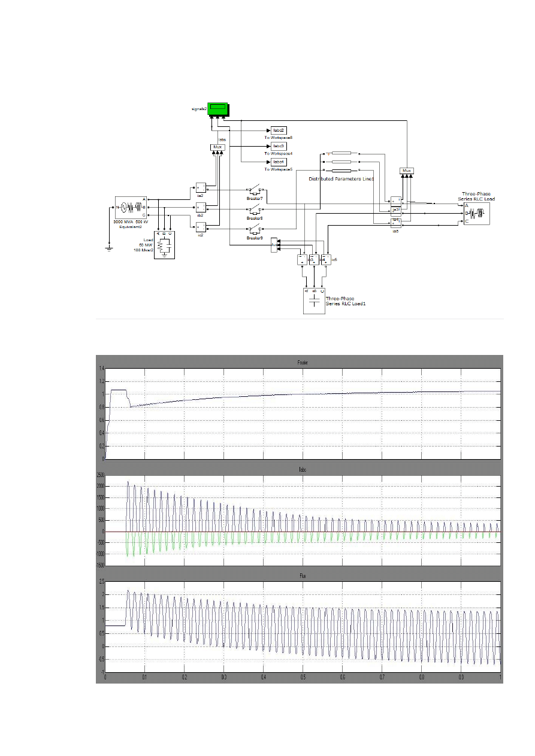This screenshot has height=756, width=535.
Task: Select the Mux block near the RLC Load
Action: (x=407, y=171)
